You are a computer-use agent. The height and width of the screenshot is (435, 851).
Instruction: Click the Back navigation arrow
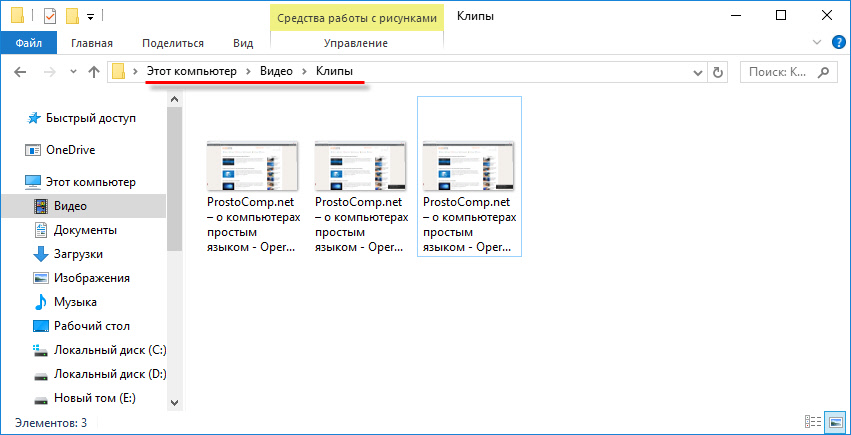20,72
